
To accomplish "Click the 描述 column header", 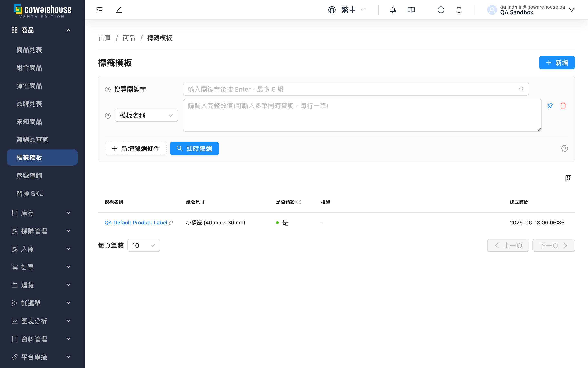I will tap(326, 202).
